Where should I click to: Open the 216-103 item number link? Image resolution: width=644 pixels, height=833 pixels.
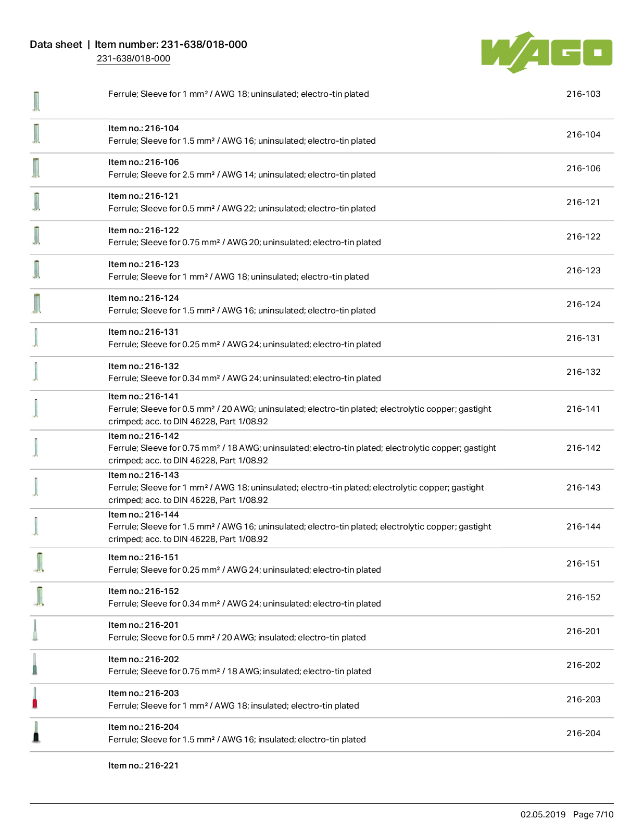[x=583, y=94]
